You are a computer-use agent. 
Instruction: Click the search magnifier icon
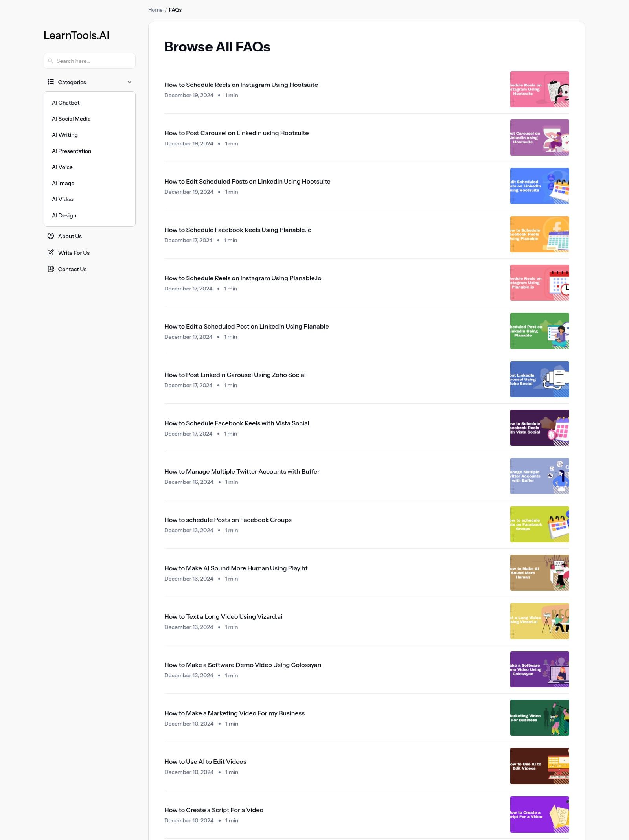point(51,61)
